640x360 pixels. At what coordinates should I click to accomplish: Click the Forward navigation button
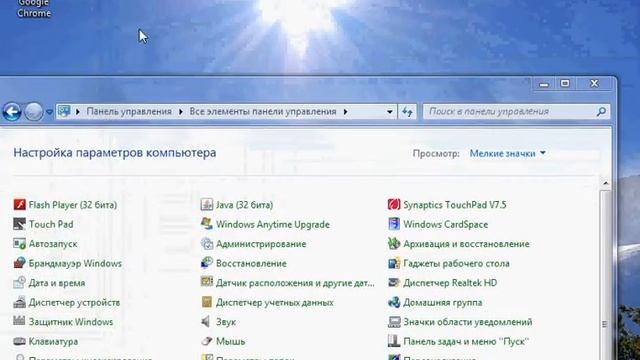coord(33,111)
